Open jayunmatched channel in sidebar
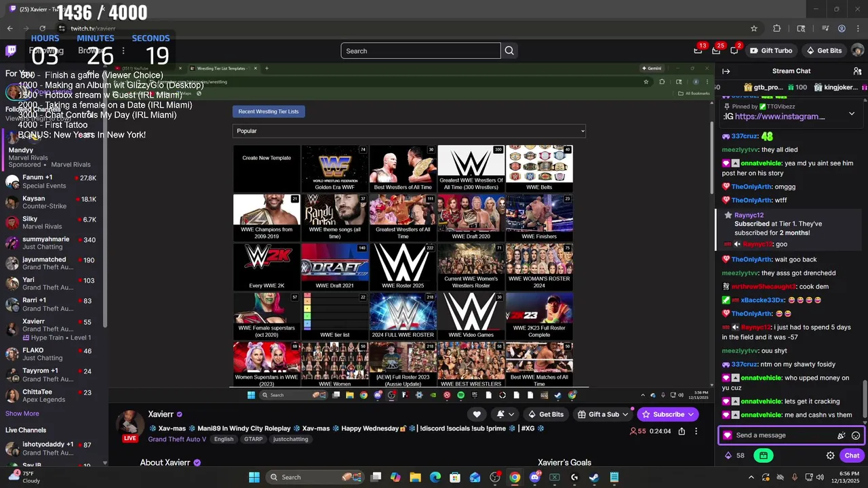This screenshot has width=868, height=488. pyautogui.click(x=53, y=264)
